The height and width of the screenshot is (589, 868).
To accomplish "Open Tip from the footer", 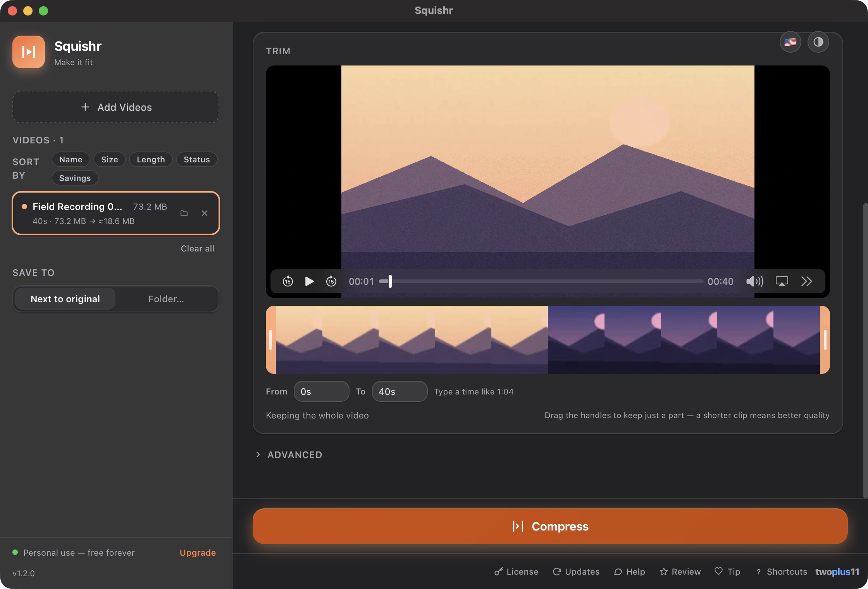I will 727,572.
